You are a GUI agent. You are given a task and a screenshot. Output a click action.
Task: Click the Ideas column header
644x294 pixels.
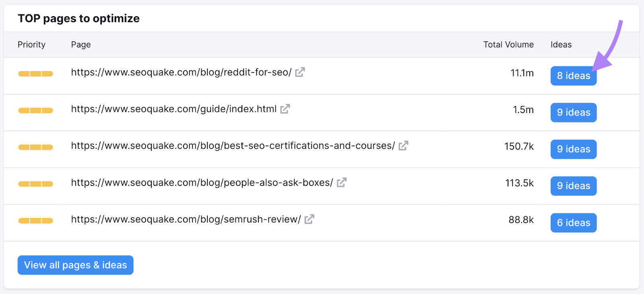coord(561,45)
